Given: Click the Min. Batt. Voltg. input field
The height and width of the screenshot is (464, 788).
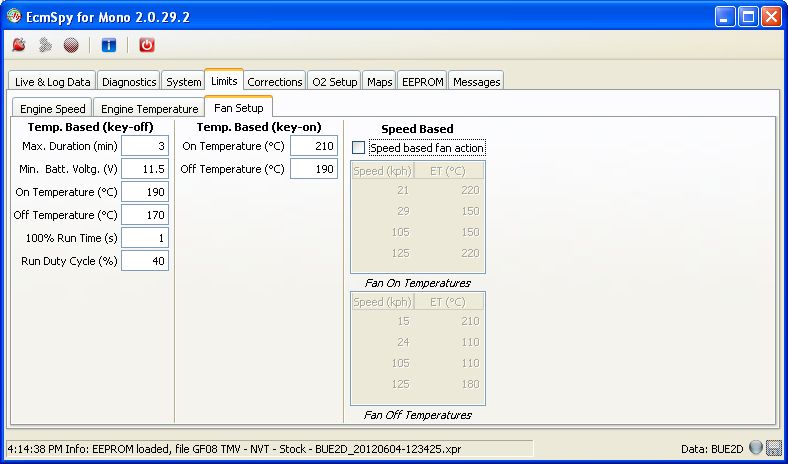Looking at the screenshot, I should pyautogui.click(x=145, y=169).
